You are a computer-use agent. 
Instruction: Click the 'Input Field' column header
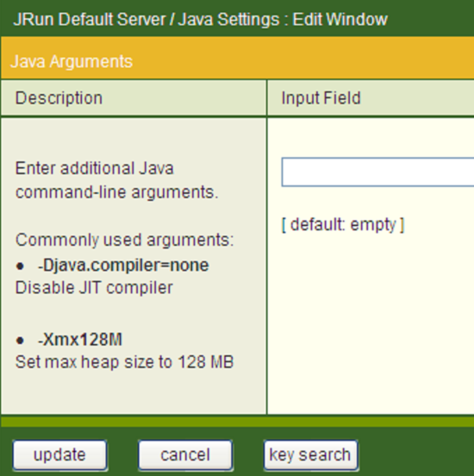321,98
